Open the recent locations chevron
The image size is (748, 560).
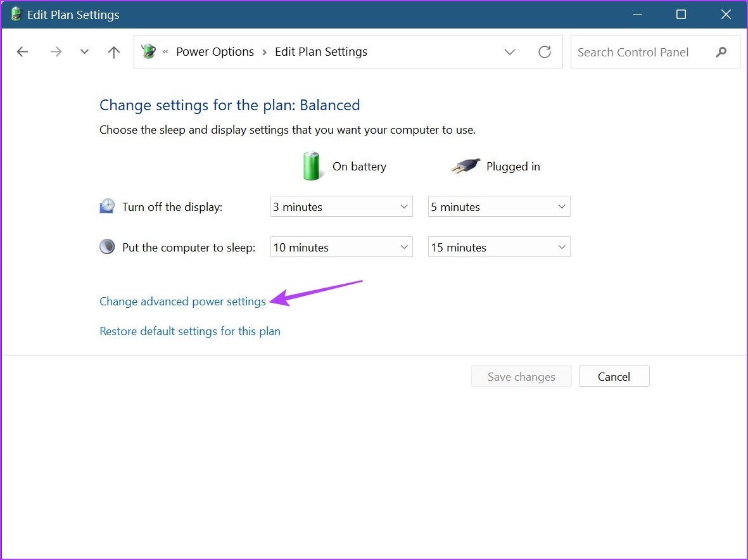84,51
